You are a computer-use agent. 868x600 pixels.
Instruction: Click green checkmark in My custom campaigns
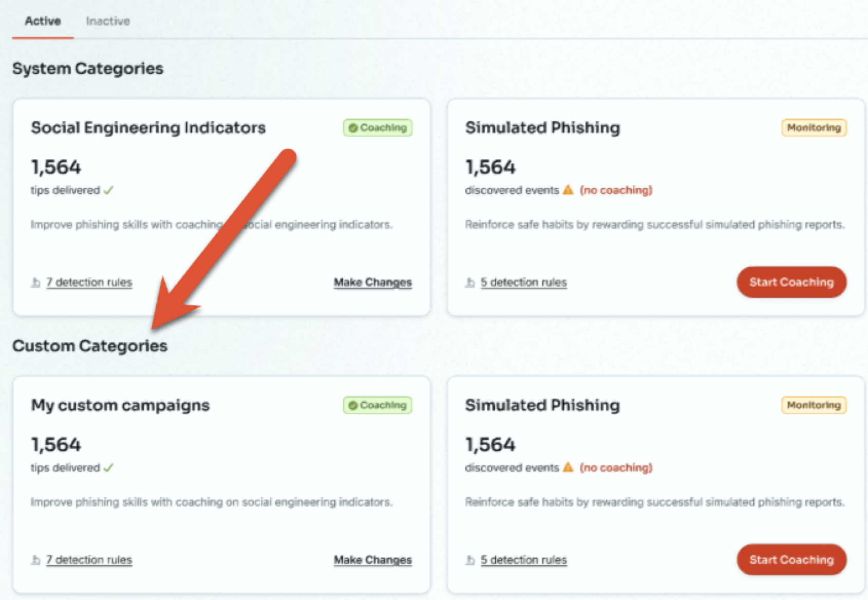coord(108,468)
